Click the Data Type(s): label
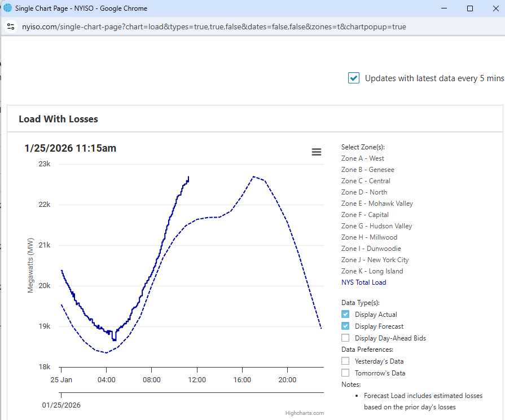This screenshot has height=420, width=505. (x=361, y=303)
